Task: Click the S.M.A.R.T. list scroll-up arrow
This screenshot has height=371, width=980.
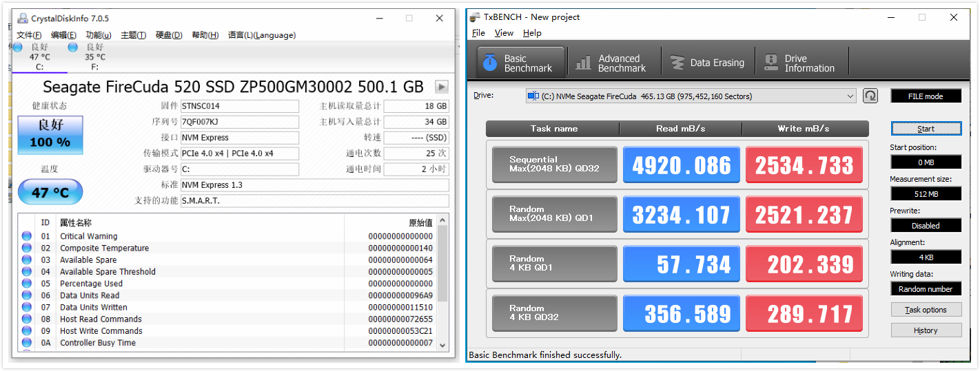Action: pos(442,220)
